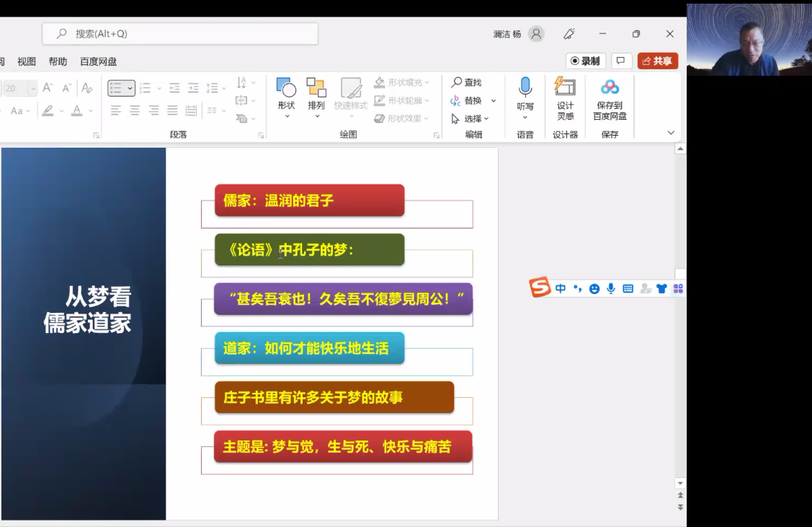The width and height of the screenshot is (812, 527).
Task: Click the 共享 (Share) button
Action: [657, 61]
